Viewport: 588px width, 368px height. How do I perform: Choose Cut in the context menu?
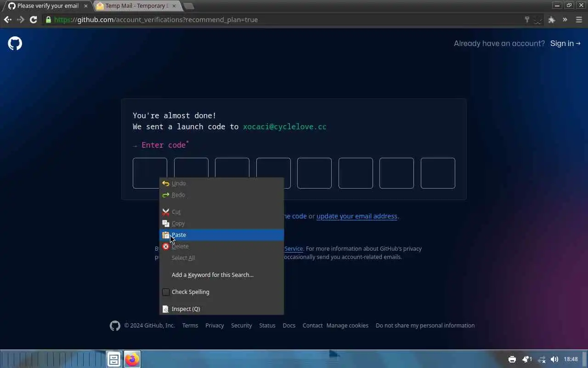(x=221, y=212)
